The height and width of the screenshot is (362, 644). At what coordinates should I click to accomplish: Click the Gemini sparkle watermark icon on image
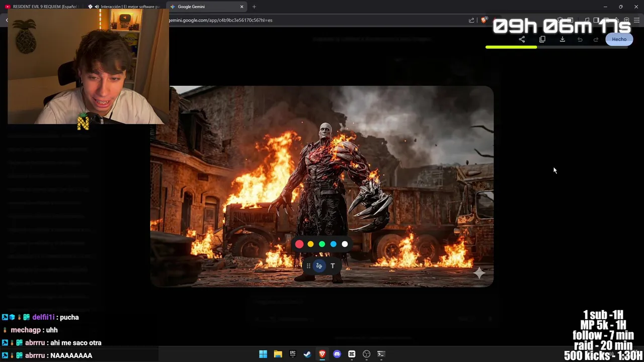coord(479,273)
